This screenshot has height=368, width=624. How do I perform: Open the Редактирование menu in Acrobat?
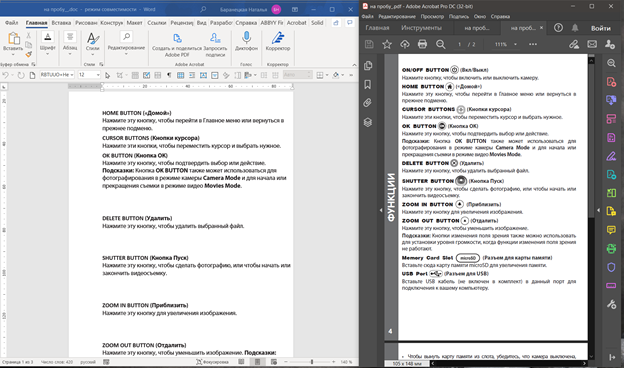pos(397,16)
